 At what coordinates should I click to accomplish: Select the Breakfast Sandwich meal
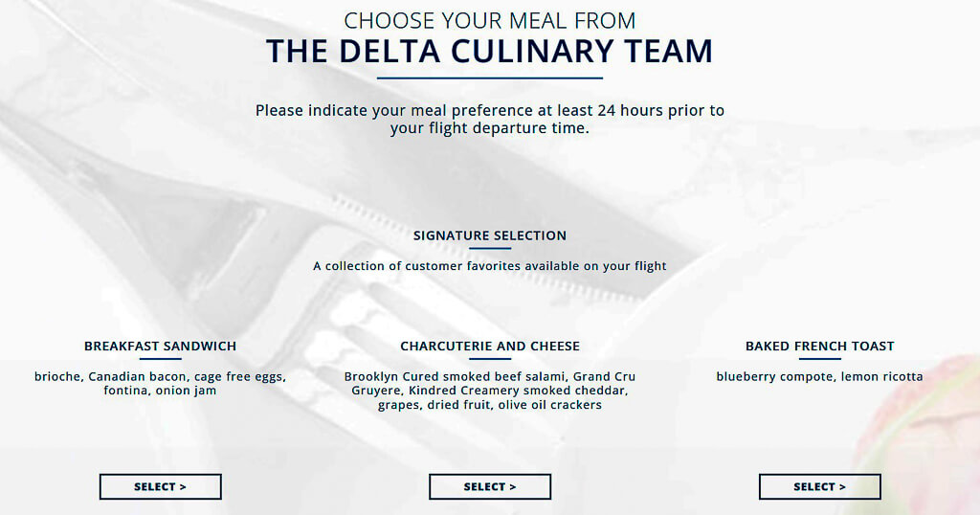(161, 487)
